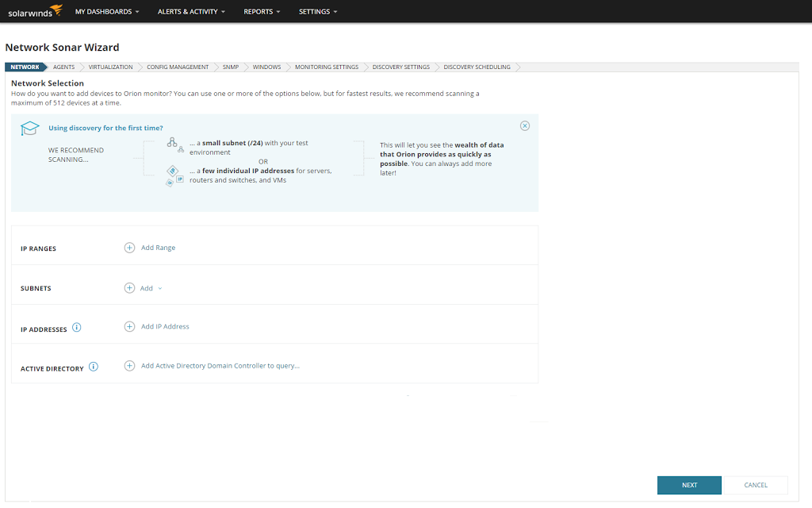Image resolution: width=812 pixels, height=508 pixels.
Task: Open the info icon next to IP Addresses
Action: 77,327
